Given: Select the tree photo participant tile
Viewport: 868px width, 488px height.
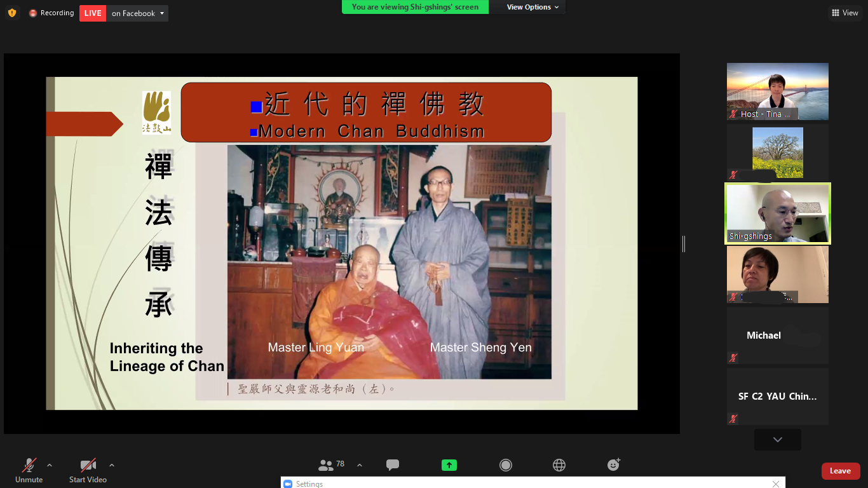Looking at the screenshot, I should click(x=778, y=152).
